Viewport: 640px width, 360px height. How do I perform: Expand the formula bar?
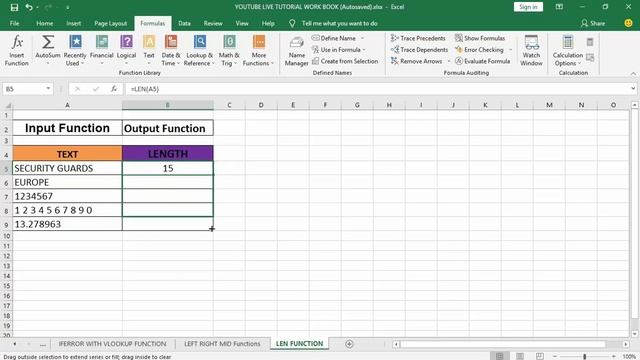click(633, 89)
